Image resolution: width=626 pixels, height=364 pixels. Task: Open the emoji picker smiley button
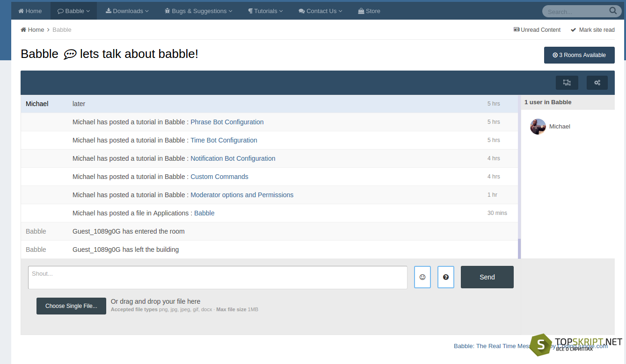coord(422,277)
